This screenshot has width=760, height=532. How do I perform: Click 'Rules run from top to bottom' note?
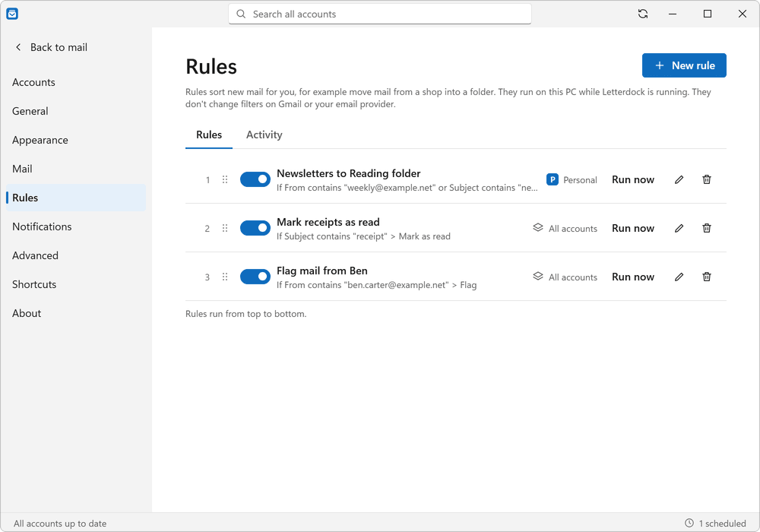pos(245,314)
